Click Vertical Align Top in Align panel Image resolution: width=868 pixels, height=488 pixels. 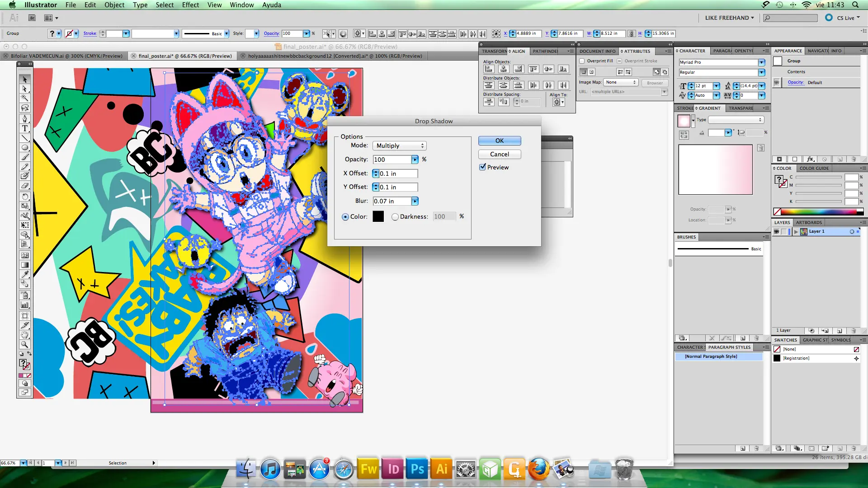pos(533,69)
